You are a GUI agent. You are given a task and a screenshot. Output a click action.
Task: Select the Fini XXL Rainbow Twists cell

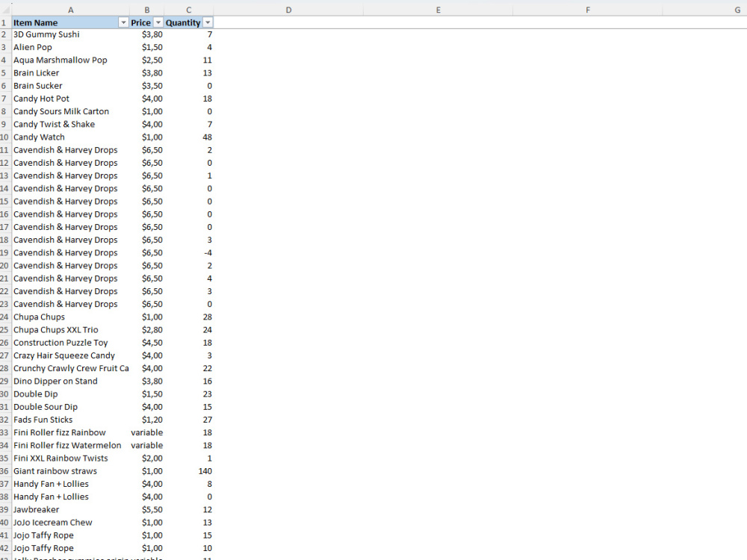pyautogui.click(x=70, y=458)
